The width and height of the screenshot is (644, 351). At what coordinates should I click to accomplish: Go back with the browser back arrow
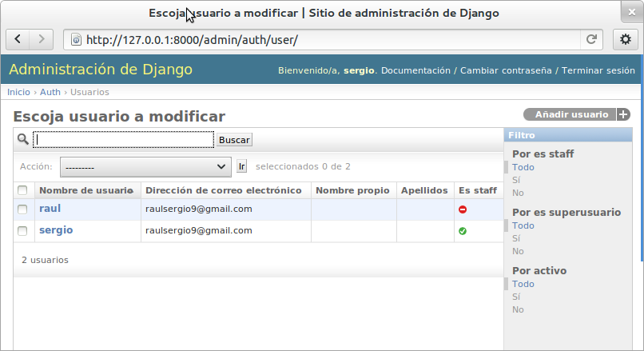tap(18, 39)
